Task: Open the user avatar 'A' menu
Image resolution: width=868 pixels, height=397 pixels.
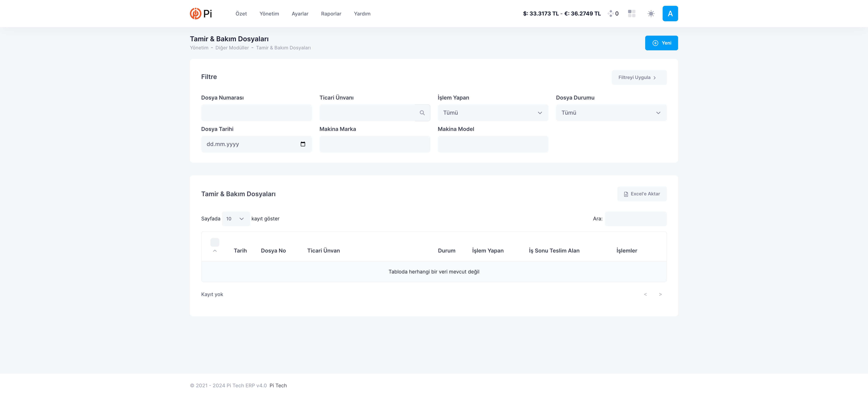Action: pos(670,14)
